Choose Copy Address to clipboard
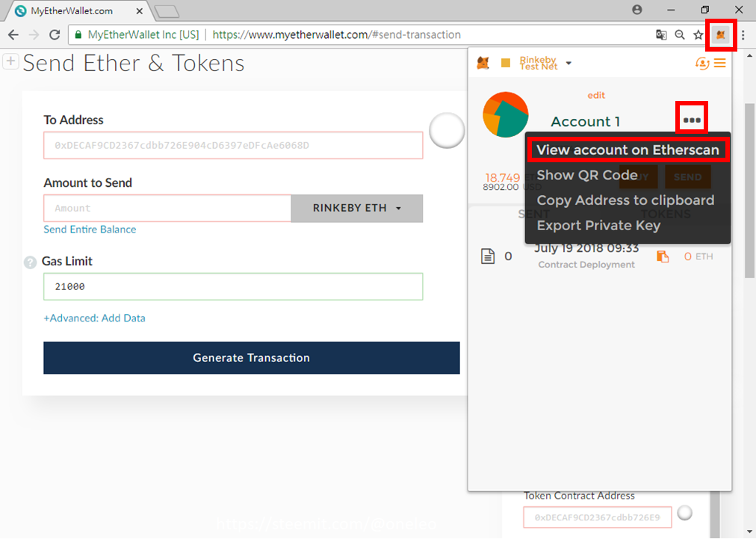The image size is (756, 545). [625, 200]
